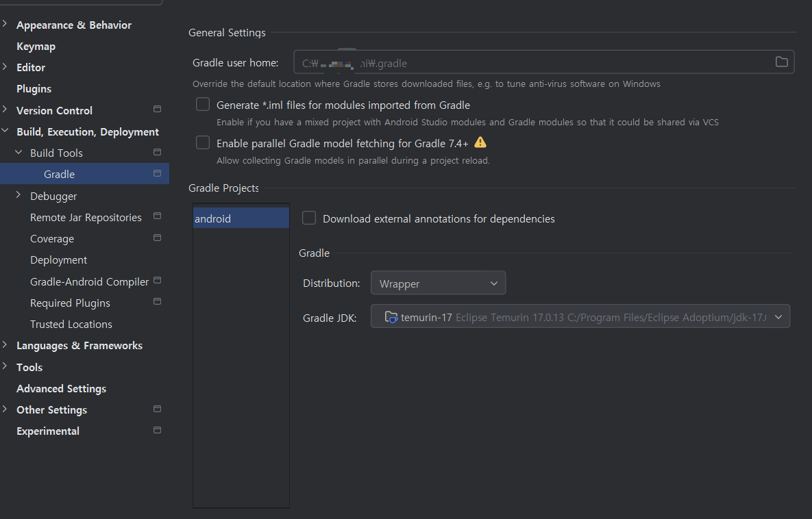Click the Build Tools tree label
The height and width of the screenshot is (519, 812).
click(56, 153)
